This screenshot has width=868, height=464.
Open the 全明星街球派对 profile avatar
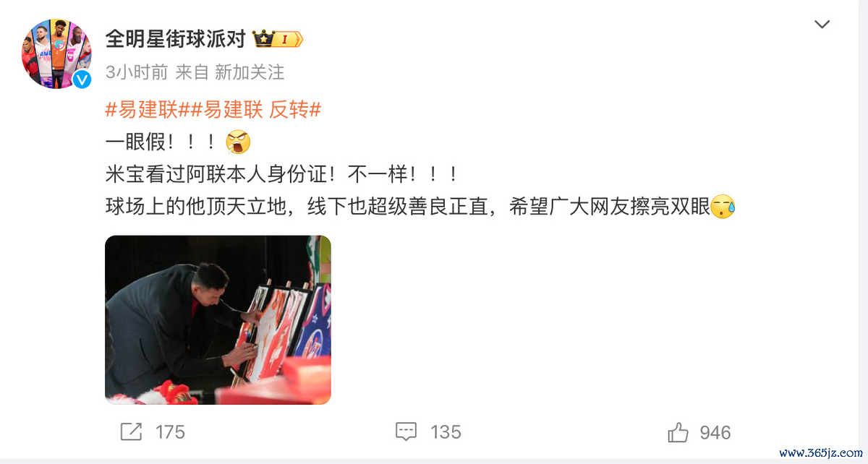(x=57, y=53)
